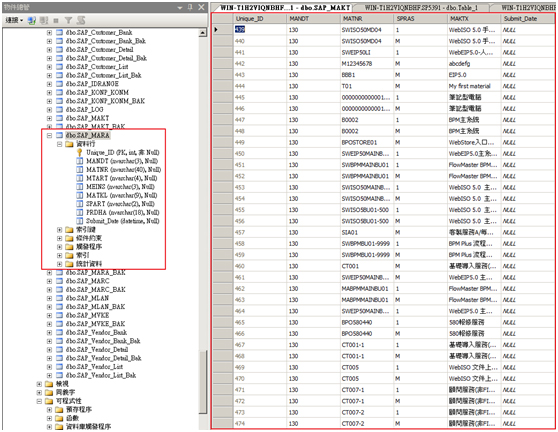Select the 同義字 synonyms folder
Viewport: 558px width, 432px height.
tap(65, 393)
